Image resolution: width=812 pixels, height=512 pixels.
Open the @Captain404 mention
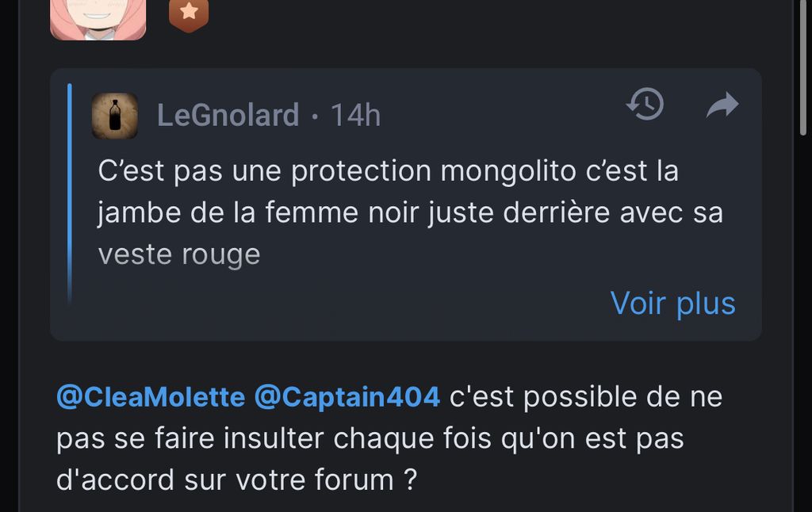(347, 396)
